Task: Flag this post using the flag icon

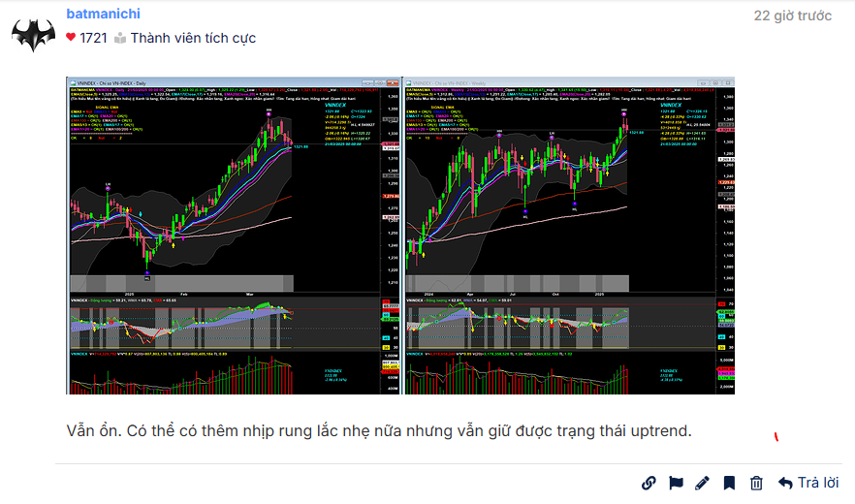Action: (x=676, y=483)
